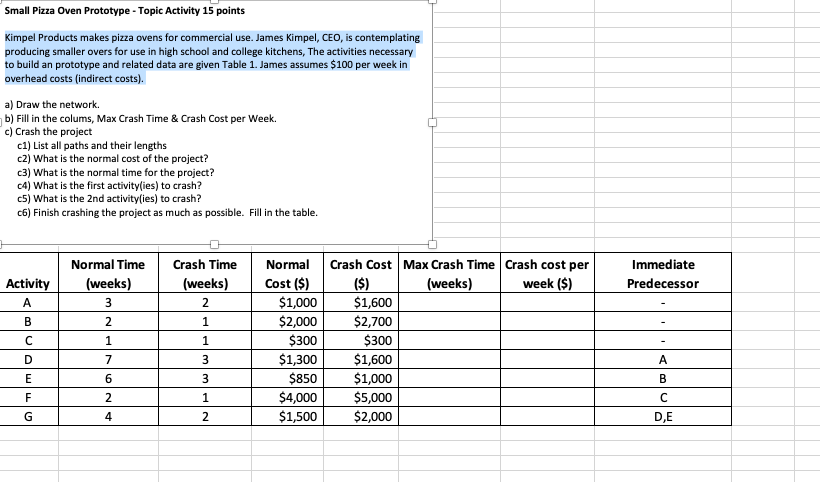Select the 'Crash Time (weeks)' header cell

[205, 273]
